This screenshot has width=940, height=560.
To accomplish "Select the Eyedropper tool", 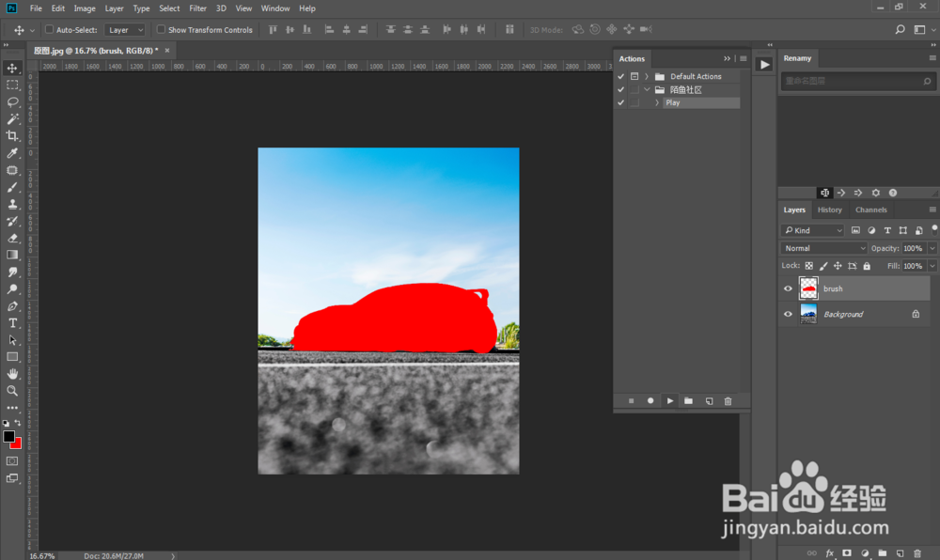I will coord(12,153).
